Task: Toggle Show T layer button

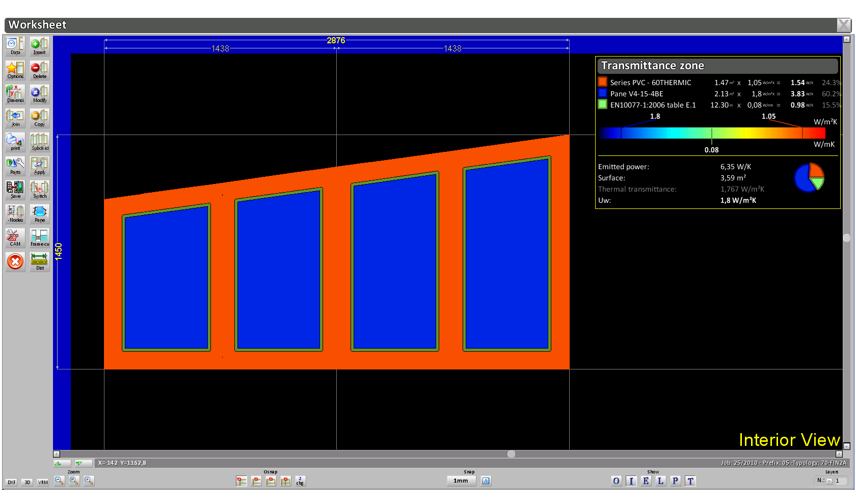Action: click(x=690, y=481)
